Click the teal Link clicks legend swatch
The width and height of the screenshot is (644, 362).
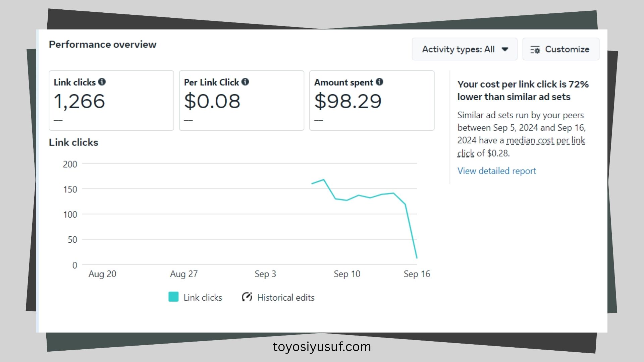click(x=173, y=297)
